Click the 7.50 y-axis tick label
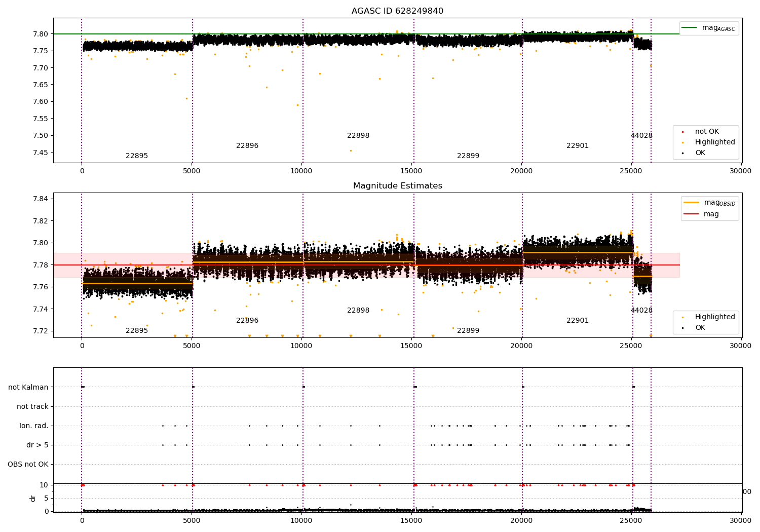The height and width of the screenshot is (532, 760). 41,135
